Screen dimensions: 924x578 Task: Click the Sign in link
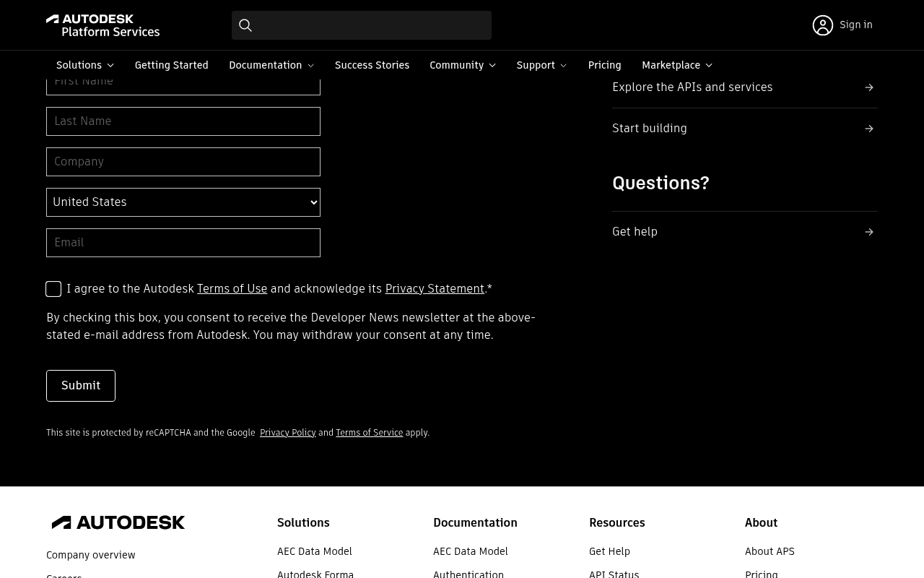pos(856,25)
